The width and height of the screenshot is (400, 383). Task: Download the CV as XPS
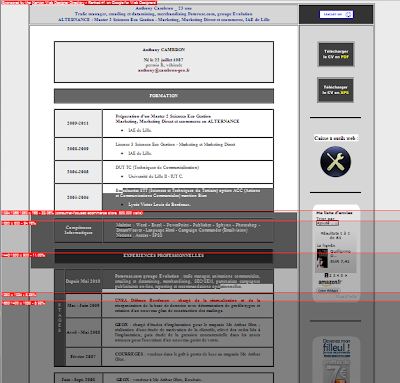(x=336, y=90)
